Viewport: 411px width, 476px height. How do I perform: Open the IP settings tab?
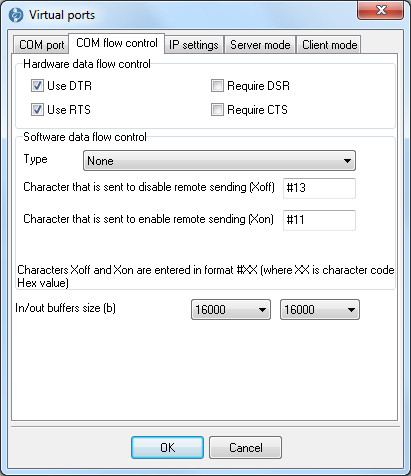[194, 45]
